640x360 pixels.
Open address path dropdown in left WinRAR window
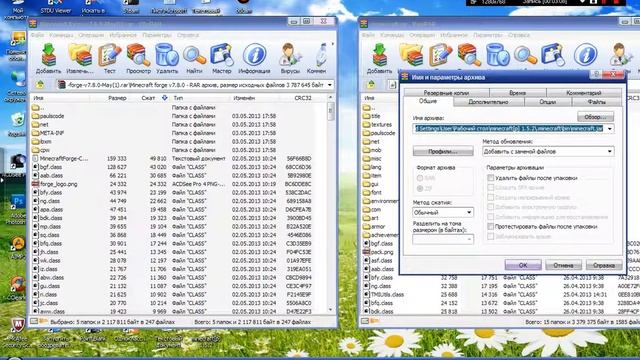[x=329, y=85]
